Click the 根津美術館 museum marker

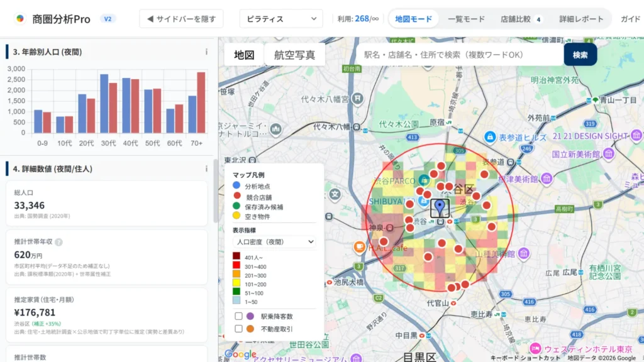tap(547, 178)
